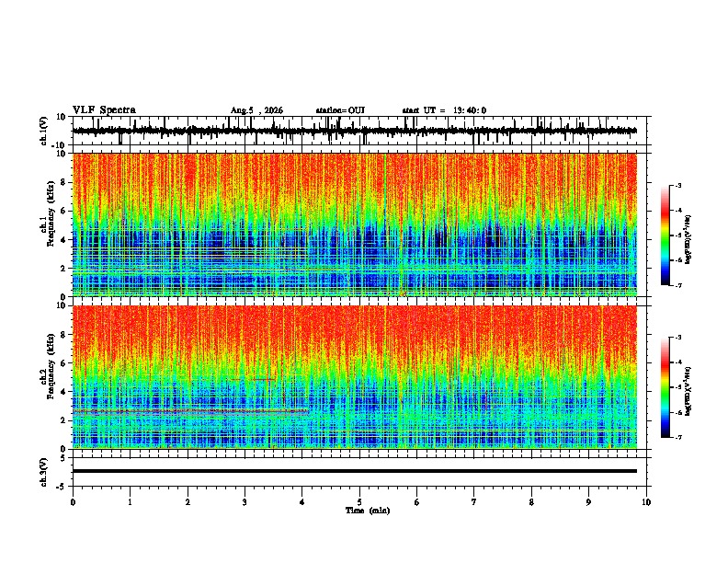
Task: Click the color scale bar beside ch.2 spectrogram
Action: (x=665, y=387)
